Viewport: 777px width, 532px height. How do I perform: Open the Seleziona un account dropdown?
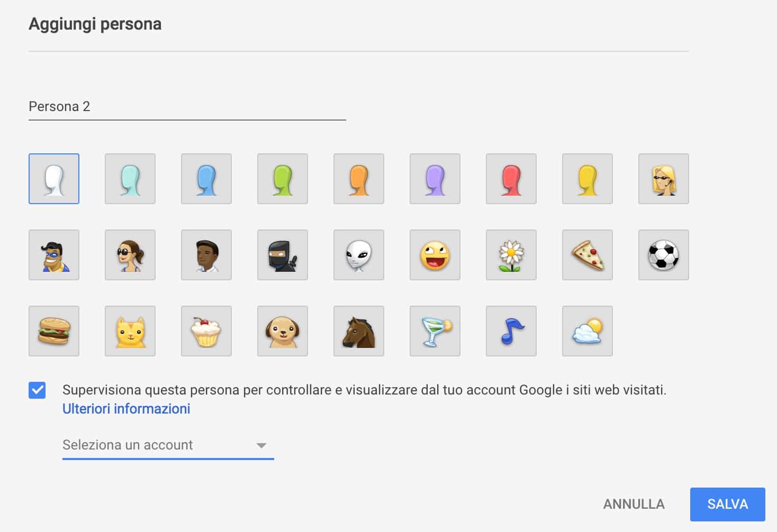(x=168, y=445)
